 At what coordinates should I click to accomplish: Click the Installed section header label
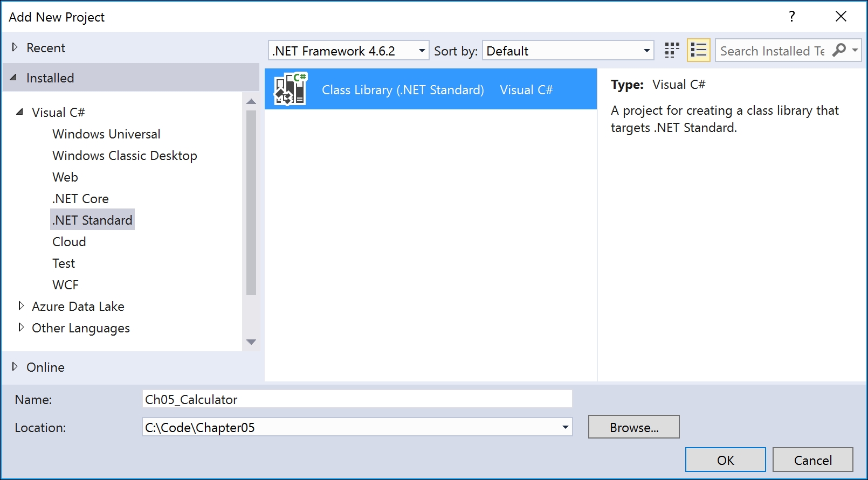pyautogui.click(x=50, y=78)
